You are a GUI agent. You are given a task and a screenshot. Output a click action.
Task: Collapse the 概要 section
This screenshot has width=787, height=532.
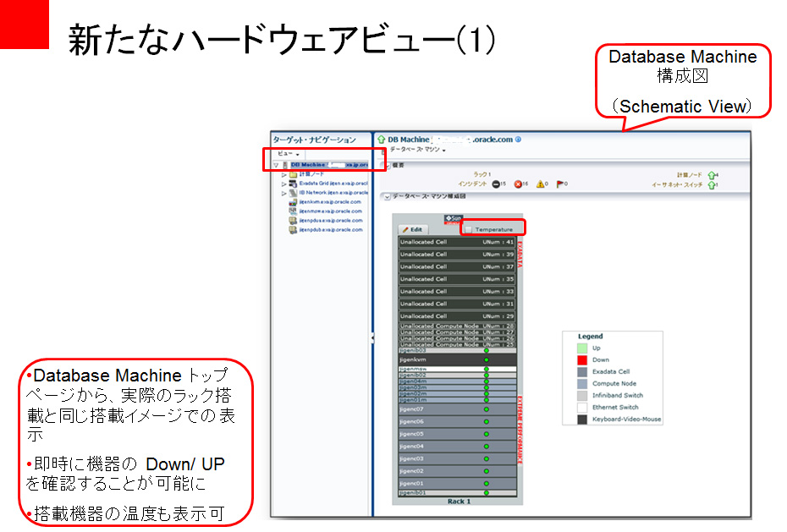coord(387,165)
